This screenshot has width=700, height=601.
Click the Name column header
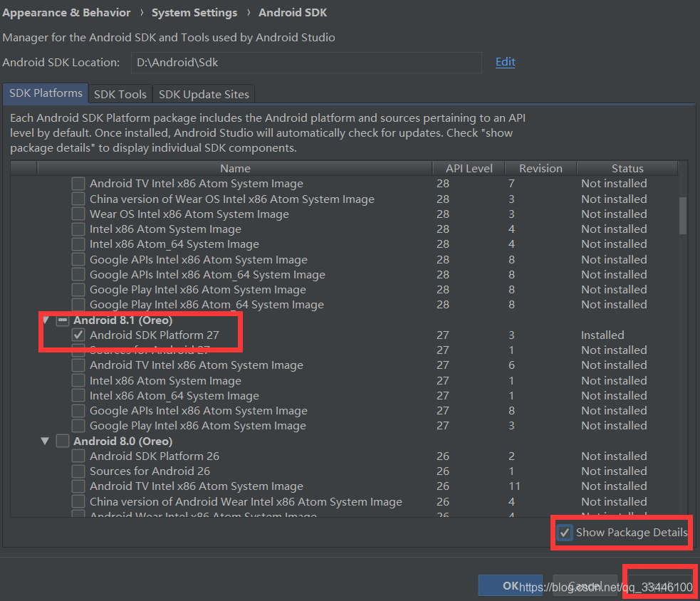pyautogui.click(x=235, y=168)
